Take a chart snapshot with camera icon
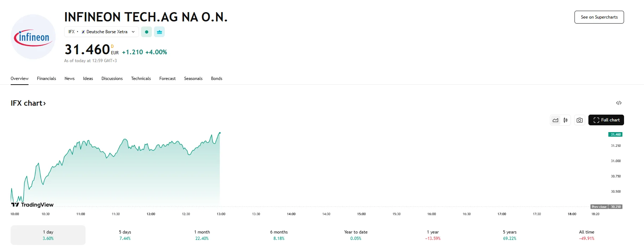This screenshot has height=251, width=644. coord(579,120)
